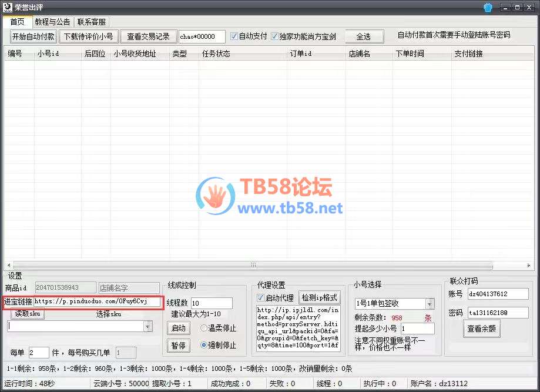The height and width of the screenshot is (392, 540).
Task: Click the 店铺名字 input field
Action: (129, 287)
